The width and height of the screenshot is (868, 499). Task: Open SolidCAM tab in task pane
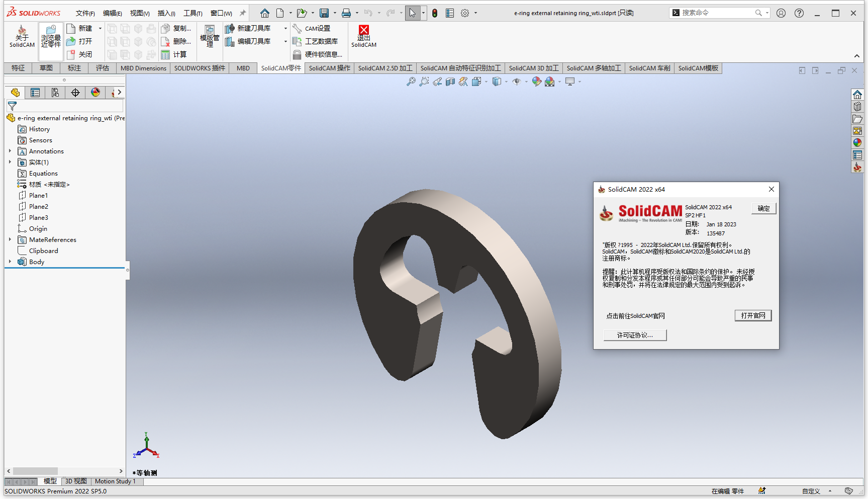[x=857, y=167]
